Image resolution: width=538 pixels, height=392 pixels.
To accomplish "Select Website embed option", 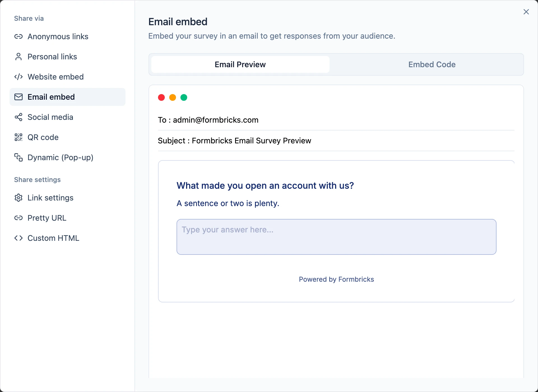I will tap(68, 77).
